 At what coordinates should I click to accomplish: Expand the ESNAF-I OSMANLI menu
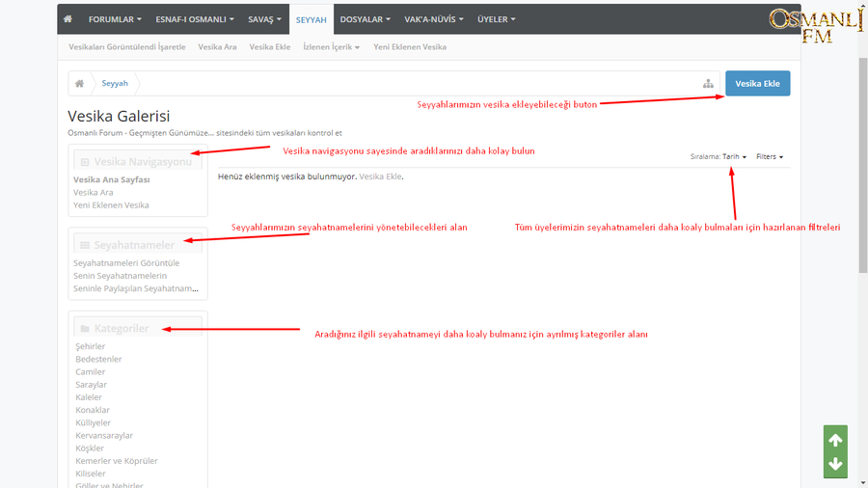click(195, 19)
